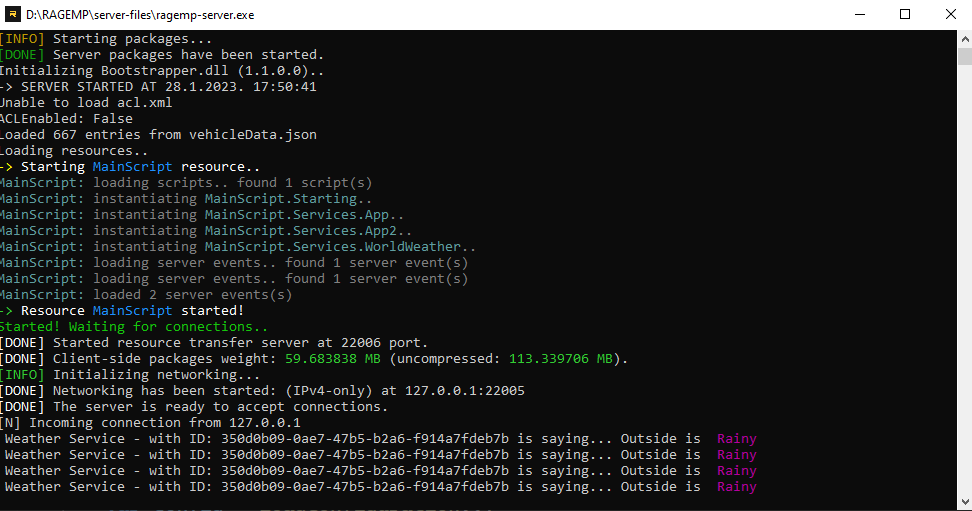Click the green '59.683838 MB' value
The image size is (972, 511).
pos(333,359)
